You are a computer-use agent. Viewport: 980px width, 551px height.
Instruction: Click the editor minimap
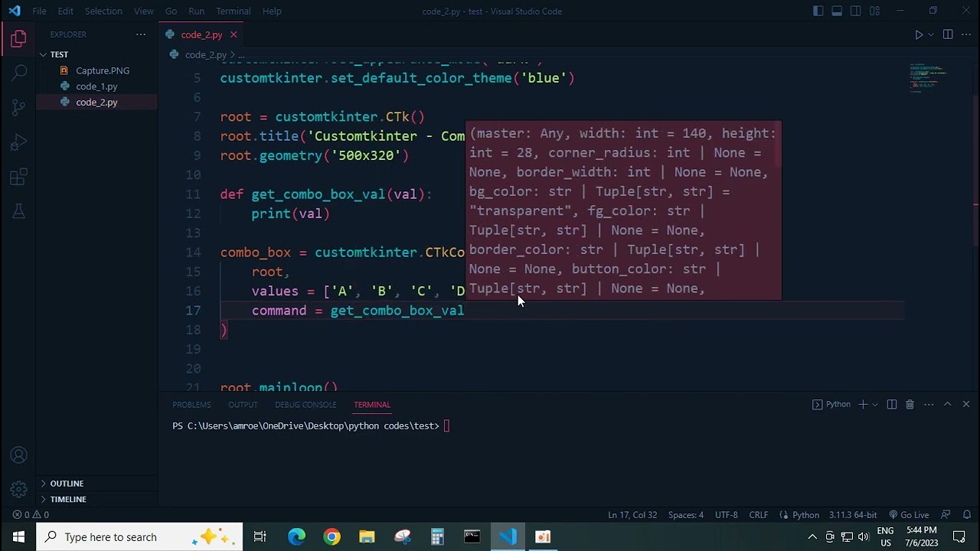930,79
